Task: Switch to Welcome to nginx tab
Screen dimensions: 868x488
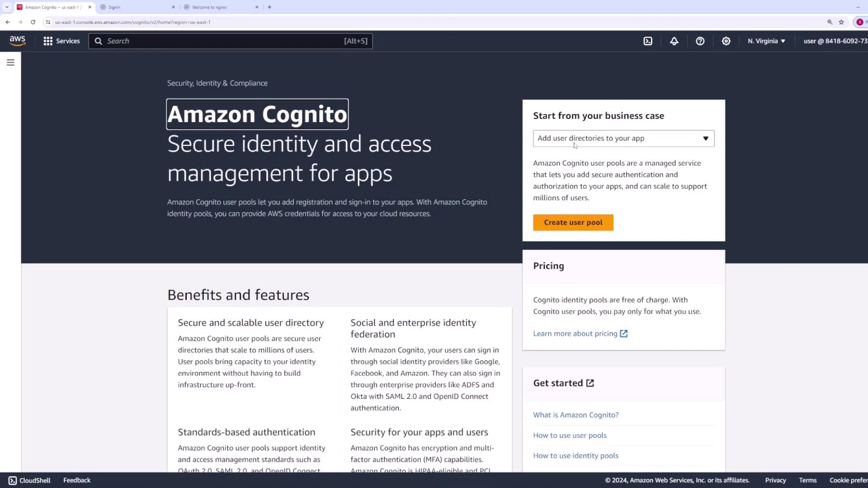Action: click(x=219, y=7)
